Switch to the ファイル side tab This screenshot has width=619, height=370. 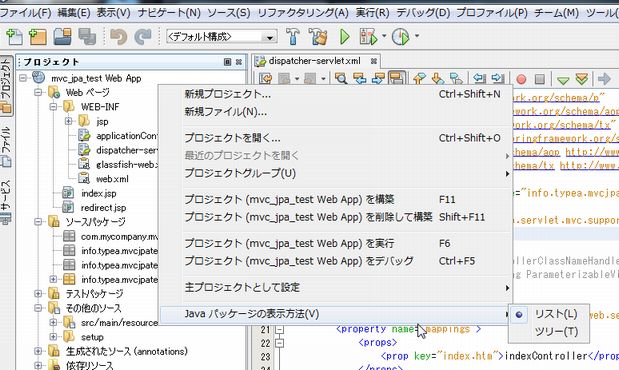(x=6, y=146)
